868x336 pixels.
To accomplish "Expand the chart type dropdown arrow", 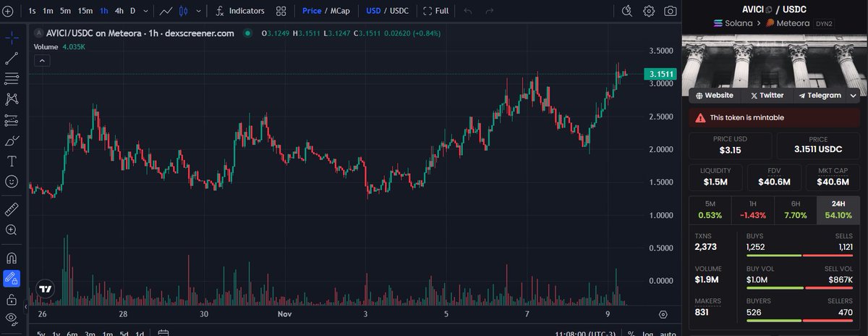I will [200, 11].
